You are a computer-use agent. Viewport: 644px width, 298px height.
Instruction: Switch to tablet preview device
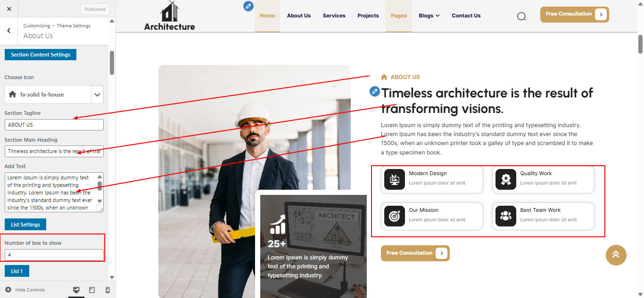coord(92,290)
